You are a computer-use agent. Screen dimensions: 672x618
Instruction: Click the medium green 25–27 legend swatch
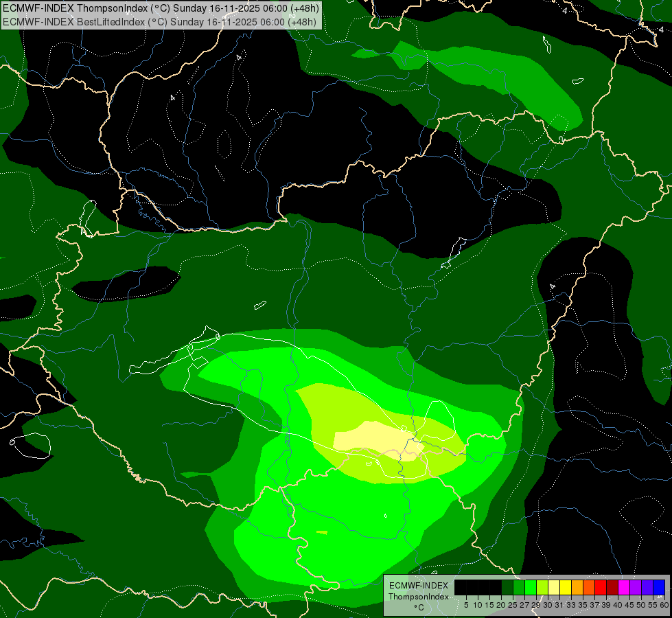519,587
